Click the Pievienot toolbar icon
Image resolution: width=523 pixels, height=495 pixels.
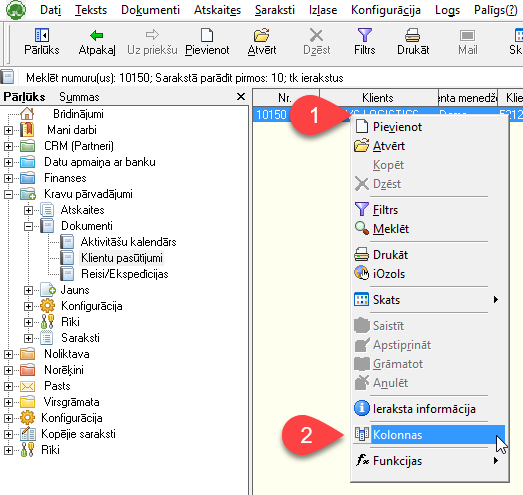207,42
